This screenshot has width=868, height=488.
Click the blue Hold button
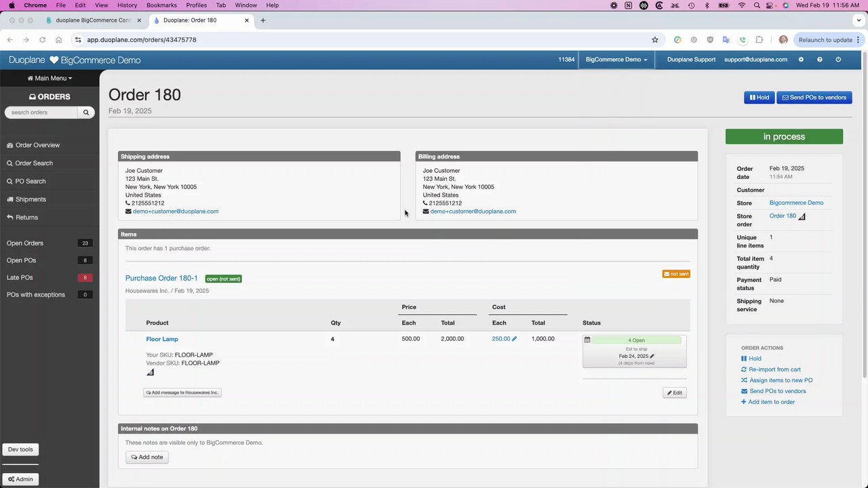[759, 98]
